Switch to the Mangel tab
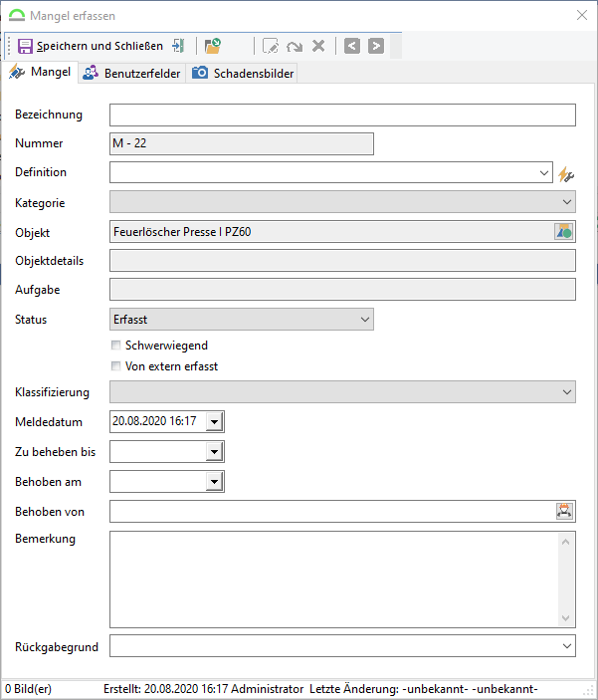This screenshot has height=700, width=598. click(40, 72)
